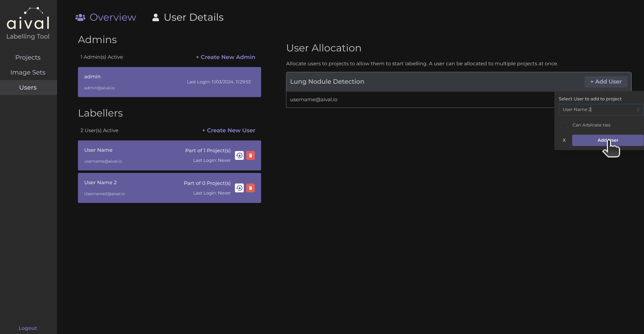Click the Lung Nodule Detection project title
Viewport: 644px width, 334px height.
(x=327, y=81)
